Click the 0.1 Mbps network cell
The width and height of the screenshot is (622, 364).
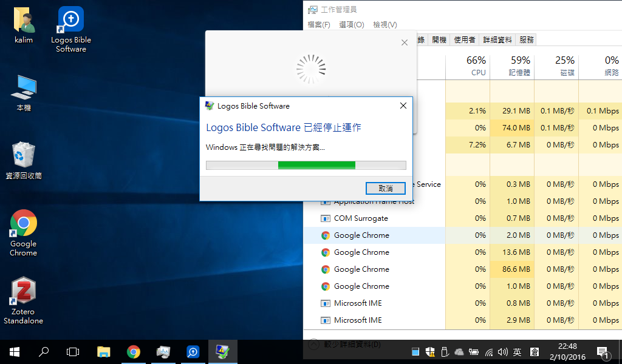[x=601, y=111]
